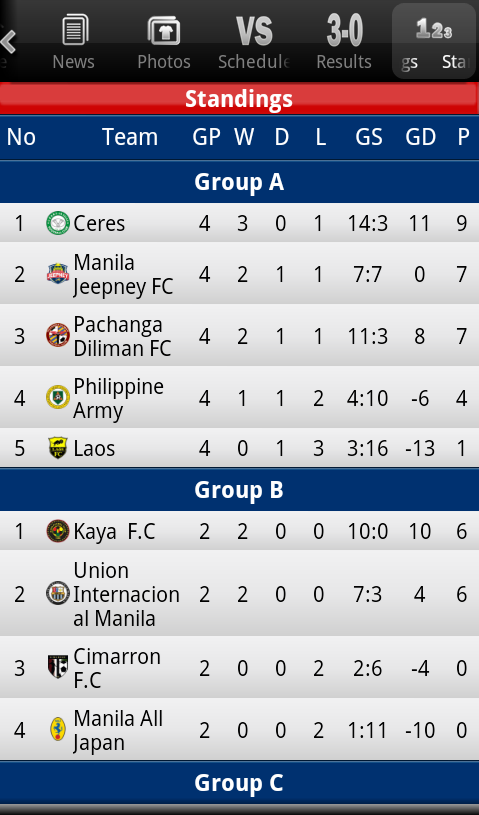Open the VS Schedule tab
Screen dimensions: 479x815
(254, 43)
